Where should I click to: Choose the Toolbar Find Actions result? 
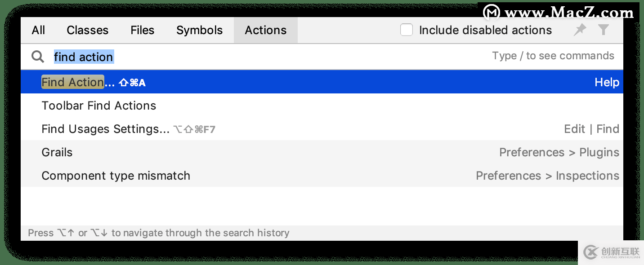[99, 106]
